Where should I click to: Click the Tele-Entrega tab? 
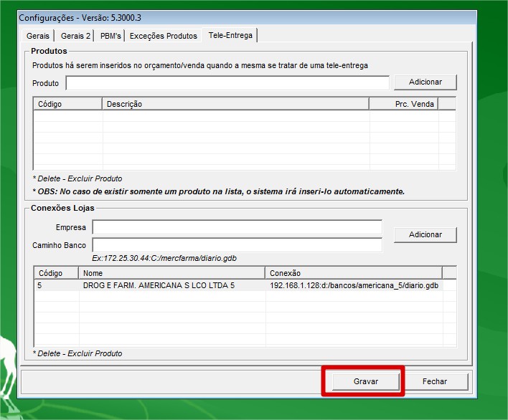point(229,35)
